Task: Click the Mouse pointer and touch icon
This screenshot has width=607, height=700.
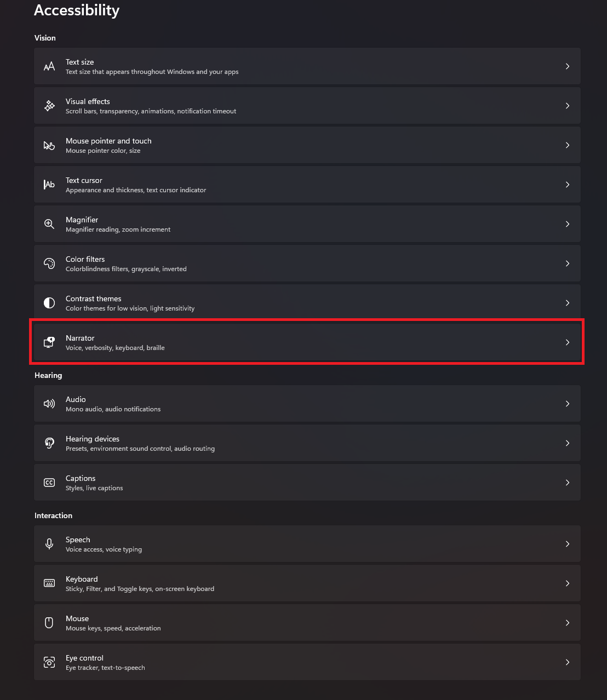Action: pos(49,145)
